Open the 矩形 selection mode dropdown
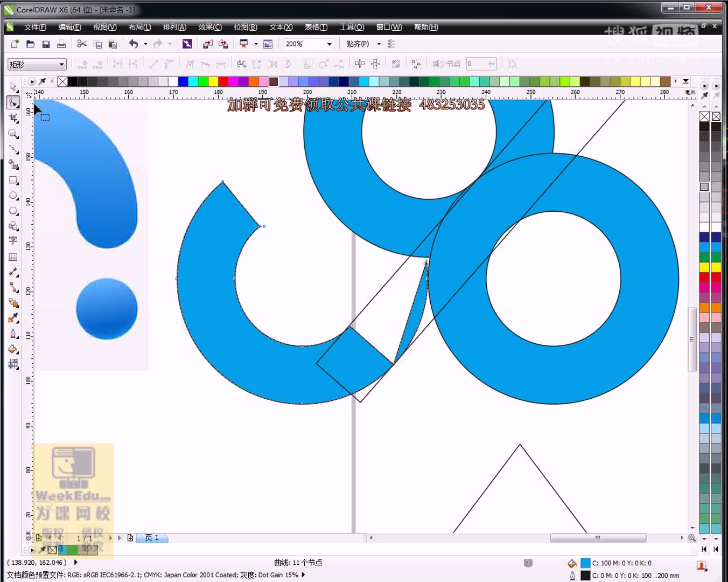728x582 pixels. coord(62,65)
